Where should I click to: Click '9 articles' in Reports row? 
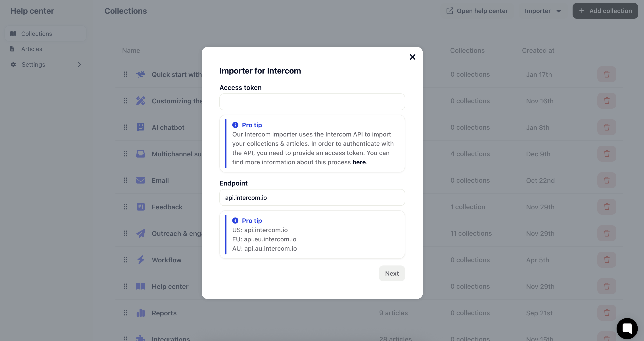393,313
